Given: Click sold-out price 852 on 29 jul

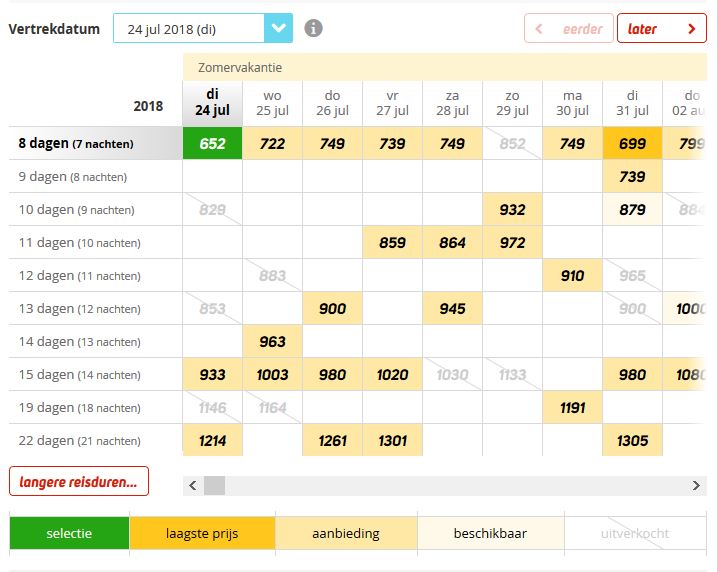Looking at the screenshot, I should point(512,143).
